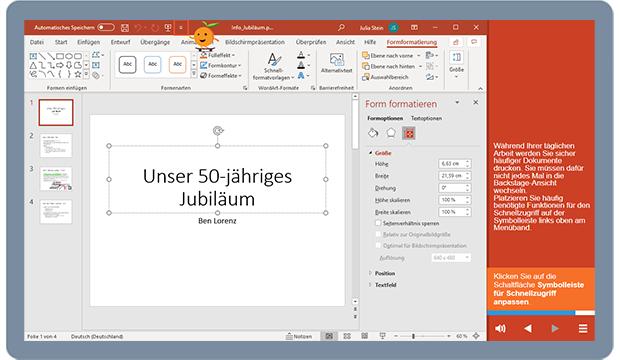
Task: Click the Merge shapes icon
Action: pos(96,75)
